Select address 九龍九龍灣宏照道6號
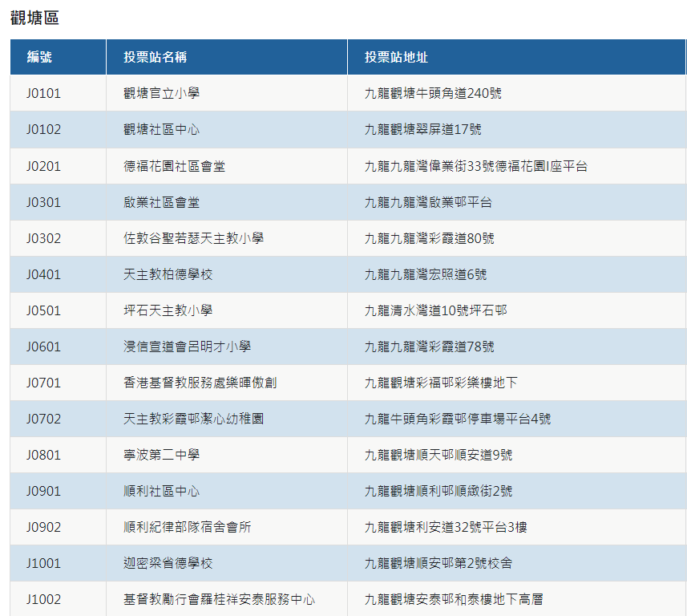 coord(425,274)
